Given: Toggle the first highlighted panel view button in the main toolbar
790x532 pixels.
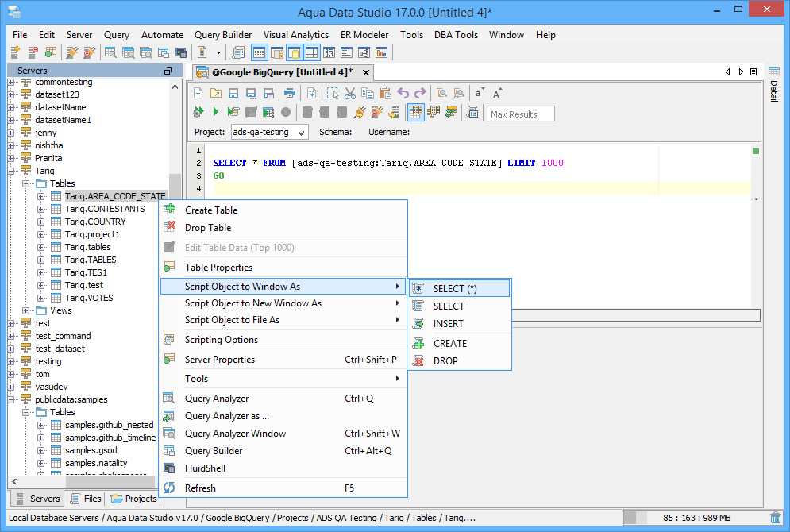Looking at the screenshot, I should (259, 52).
